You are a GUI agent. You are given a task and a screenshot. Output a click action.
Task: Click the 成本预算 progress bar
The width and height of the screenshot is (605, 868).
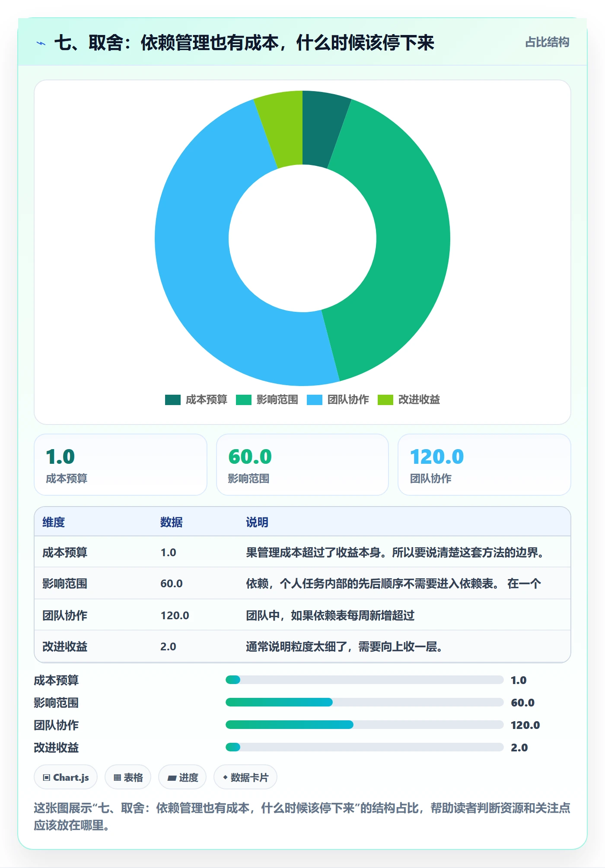point(364,680)
